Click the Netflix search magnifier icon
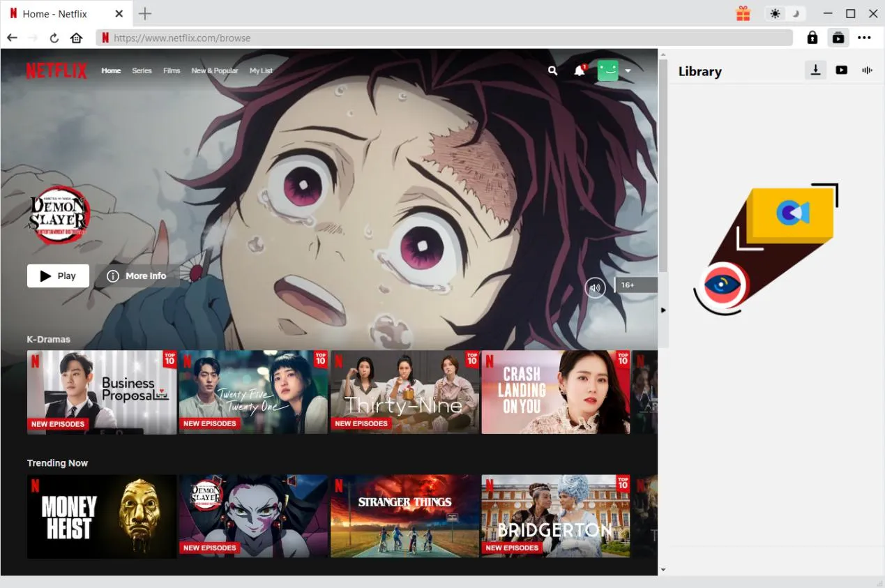 552,70
